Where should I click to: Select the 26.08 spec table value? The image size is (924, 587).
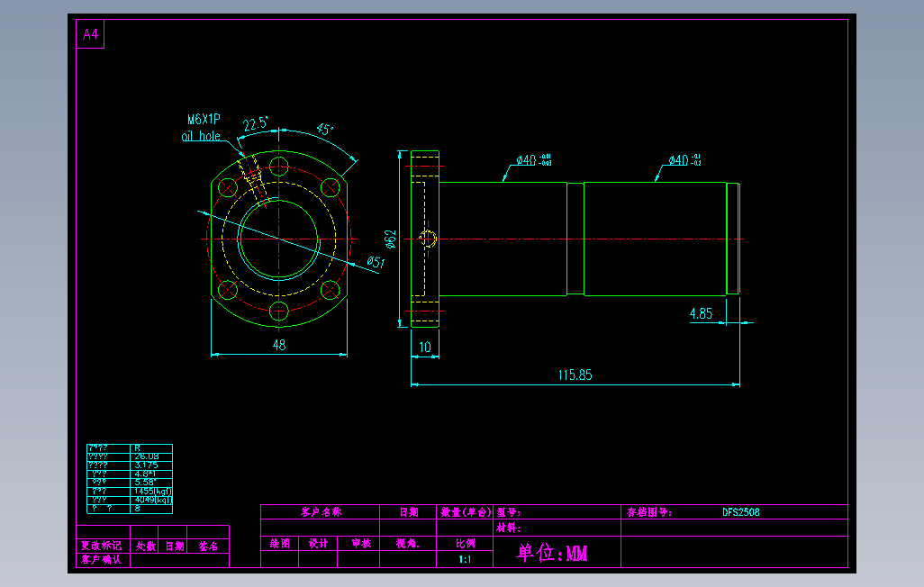146,456
